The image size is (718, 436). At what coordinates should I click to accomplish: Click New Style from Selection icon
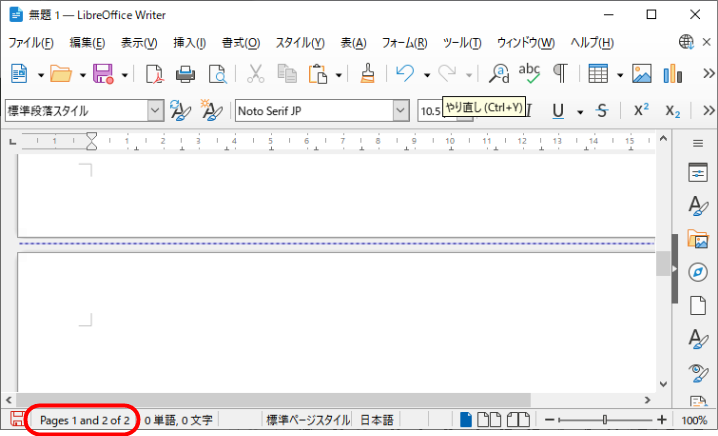pyautogui.click(x=212, y=110)
